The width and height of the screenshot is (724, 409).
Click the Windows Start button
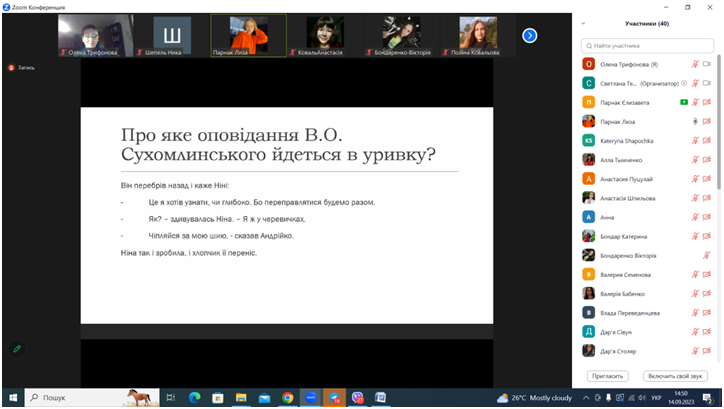[11, 397]
